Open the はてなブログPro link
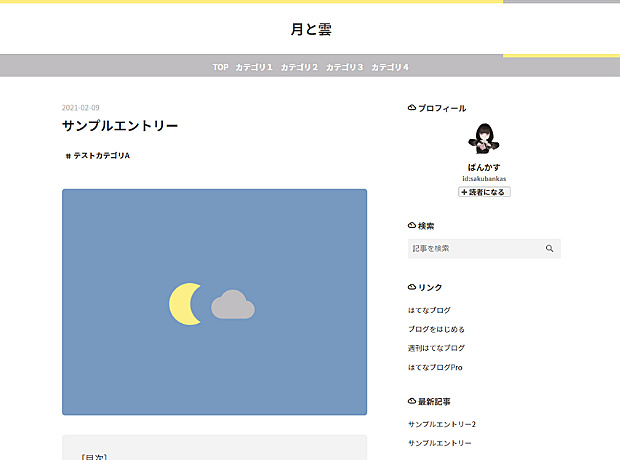 pyautogui.click(x=435, y=367)
